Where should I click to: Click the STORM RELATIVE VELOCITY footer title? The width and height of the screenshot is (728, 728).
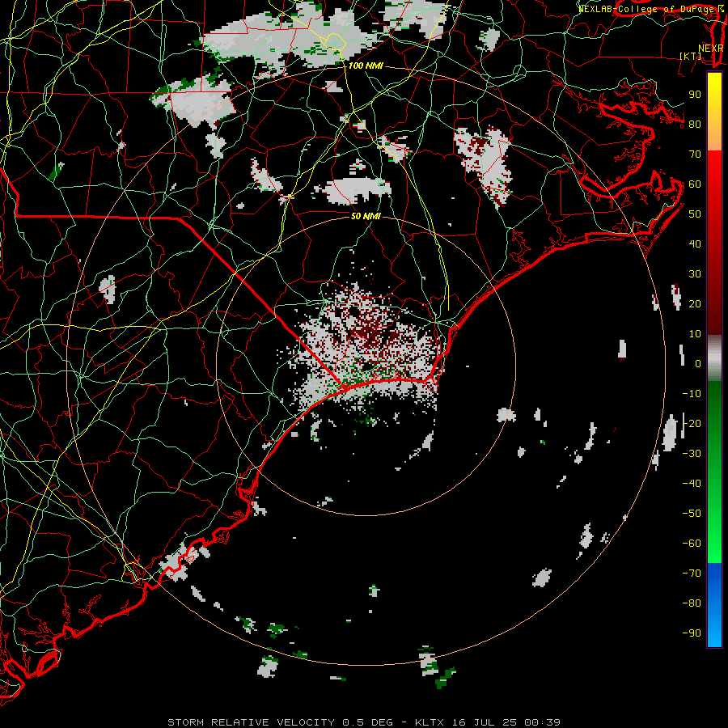point(251,722)
